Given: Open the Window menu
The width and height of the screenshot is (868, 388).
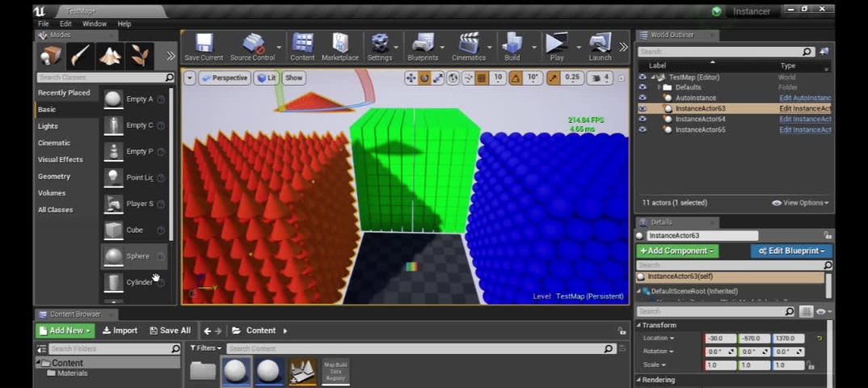Looking at the screenshot, I should click(94, 23).
